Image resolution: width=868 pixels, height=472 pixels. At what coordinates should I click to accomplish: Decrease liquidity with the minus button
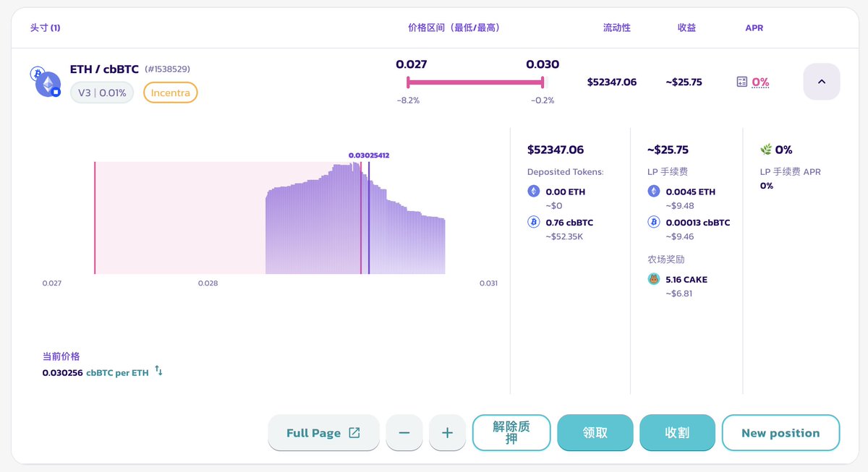coord(404,433)
